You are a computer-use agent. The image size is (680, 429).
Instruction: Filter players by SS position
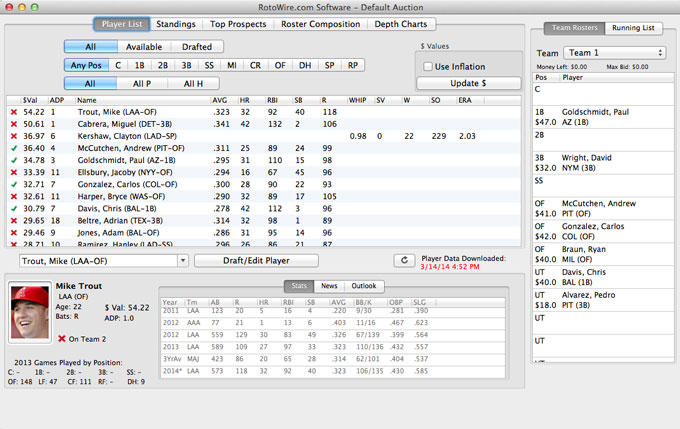click(209, 65)
